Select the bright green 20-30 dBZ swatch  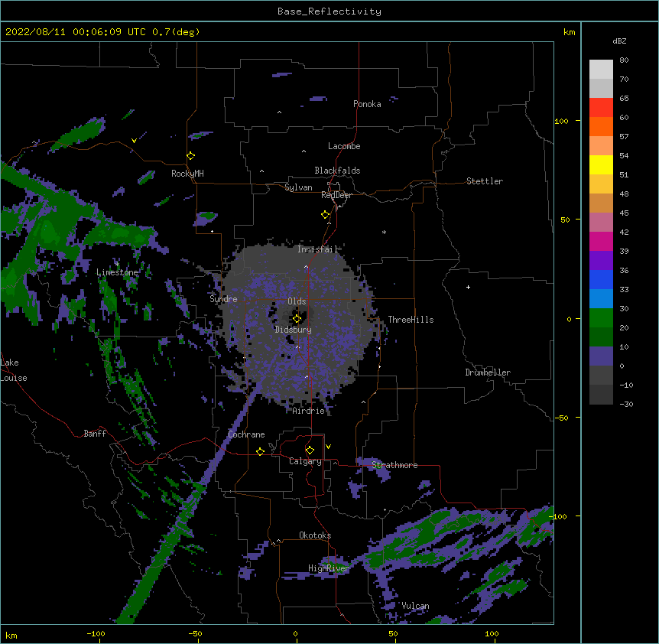[601, 318]
